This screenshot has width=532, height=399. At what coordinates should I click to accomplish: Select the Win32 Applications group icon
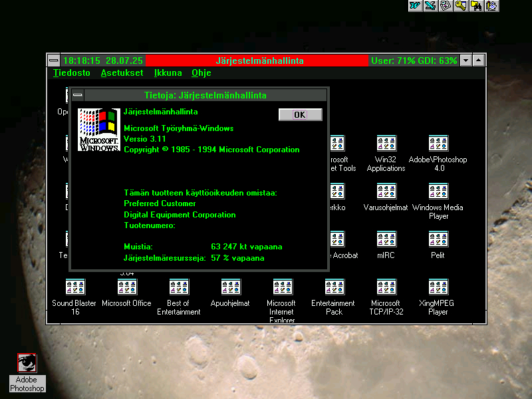click(x=386, y=144)
